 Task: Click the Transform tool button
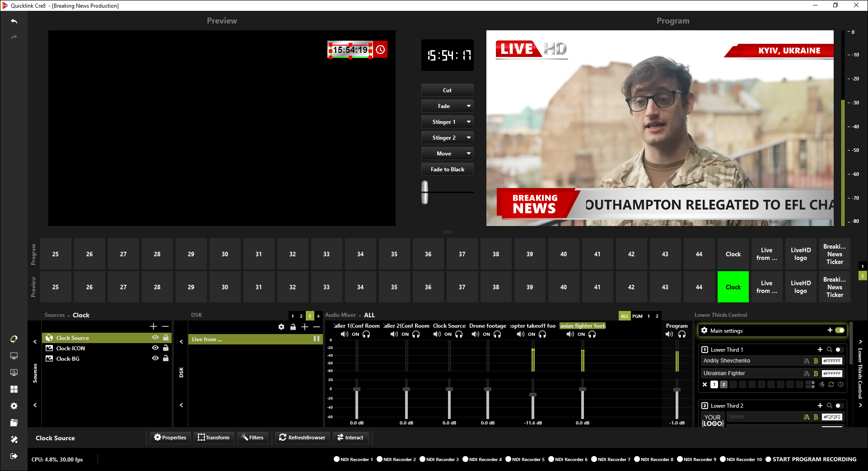214,438
